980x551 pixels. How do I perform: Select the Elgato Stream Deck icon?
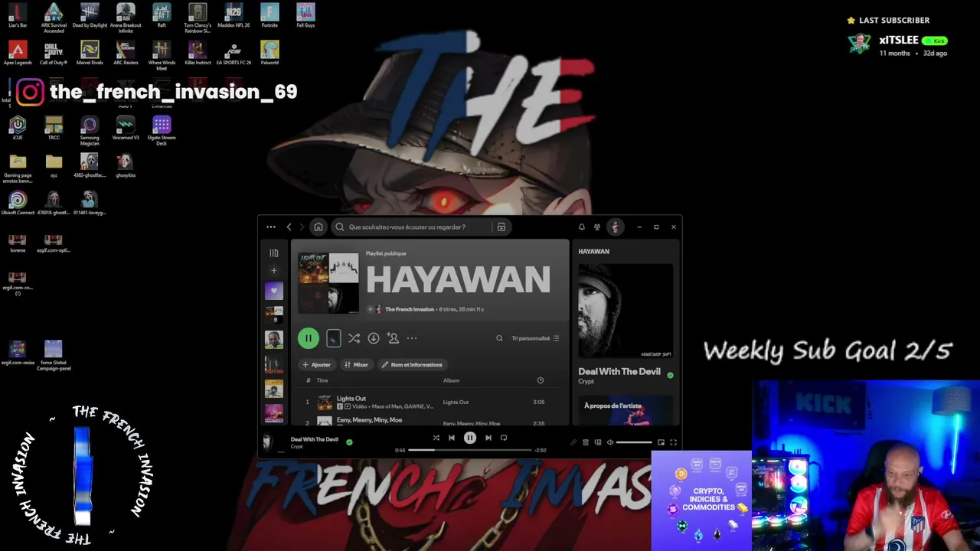click(162, 130)
